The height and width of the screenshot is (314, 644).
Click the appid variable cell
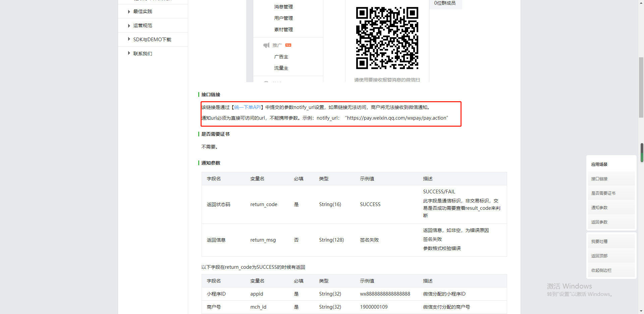pyautogui.click(x=257, y=294)
